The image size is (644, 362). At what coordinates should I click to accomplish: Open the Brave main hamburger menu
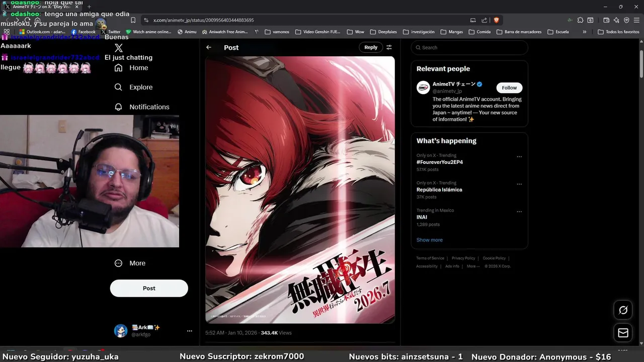pos(636,20)
